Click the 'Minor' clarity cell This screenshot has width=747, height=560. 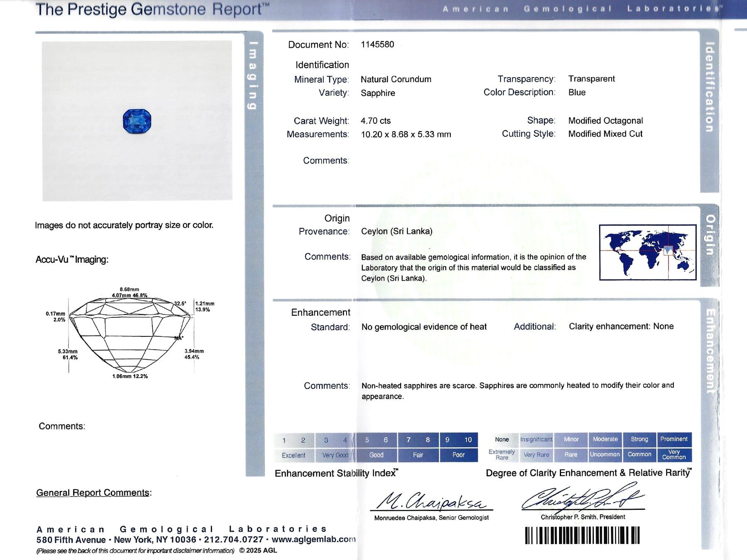571,439
